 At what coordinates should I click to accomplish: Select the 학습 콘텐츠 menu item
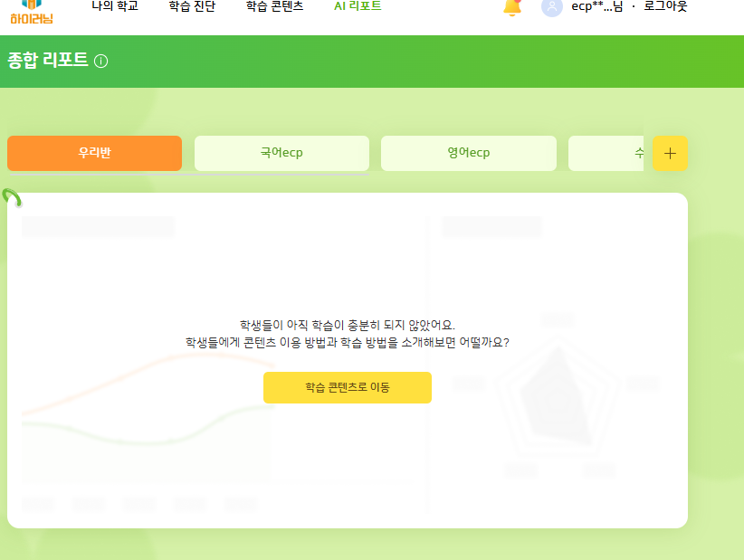click(274, 6)
